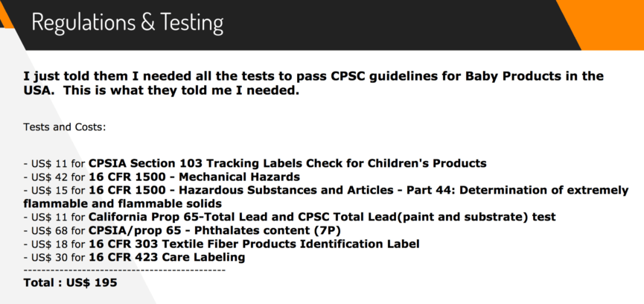Click the bold intro paragraph about CPSC guidelines
This screenshot has height=304, width=644.
313,83
